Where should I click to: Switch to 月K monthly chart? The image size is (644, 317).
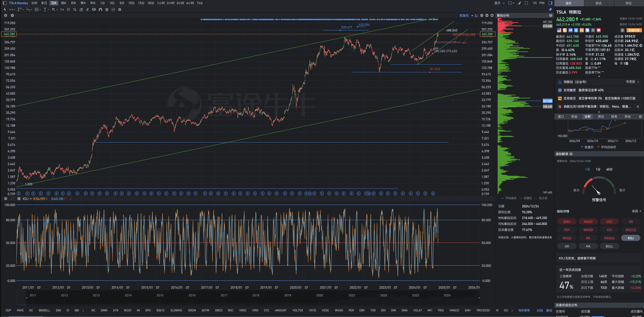tap(73, 3)
